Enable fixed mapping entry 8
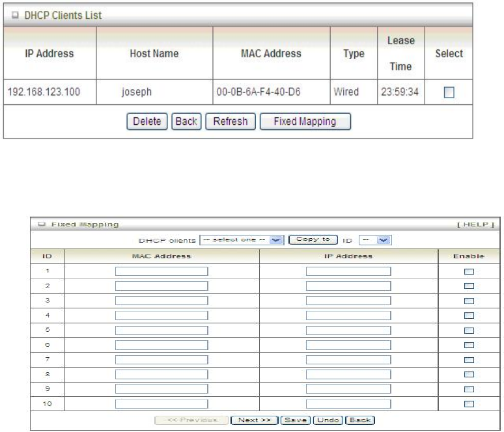Image resolution: width=504 pixels, height=432 pixels. point(469,375)
